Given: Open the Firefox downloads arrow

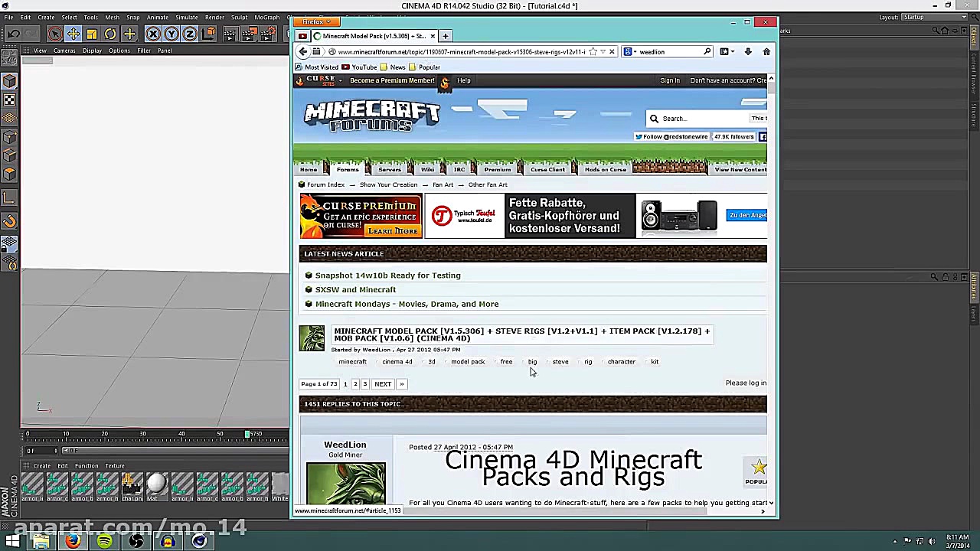Looking at the screenshot, I should click(x=748, y=51).
